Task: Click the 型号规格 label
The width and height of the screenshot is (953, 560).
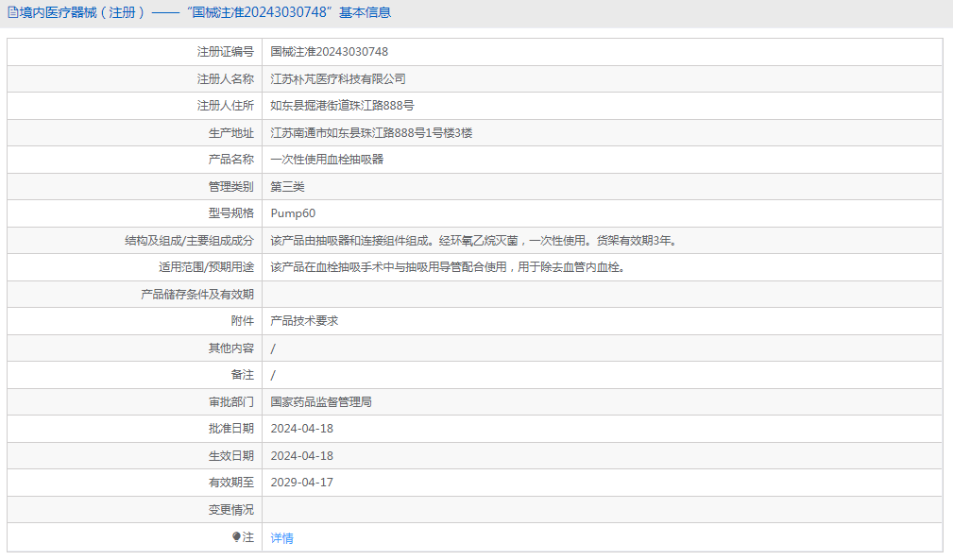Action: [x=231, y=213]
